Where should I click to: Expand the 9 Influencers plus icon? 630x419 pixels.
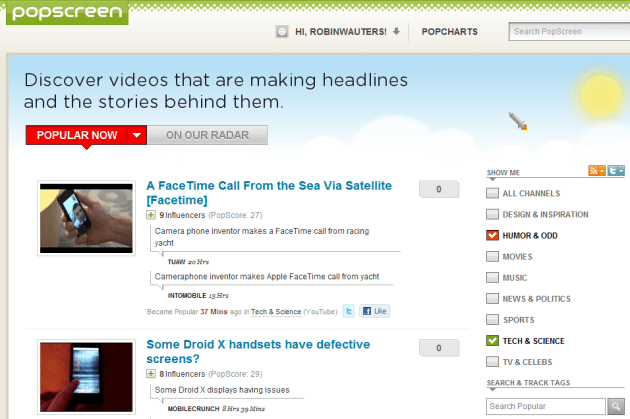(x=151, y=215)
